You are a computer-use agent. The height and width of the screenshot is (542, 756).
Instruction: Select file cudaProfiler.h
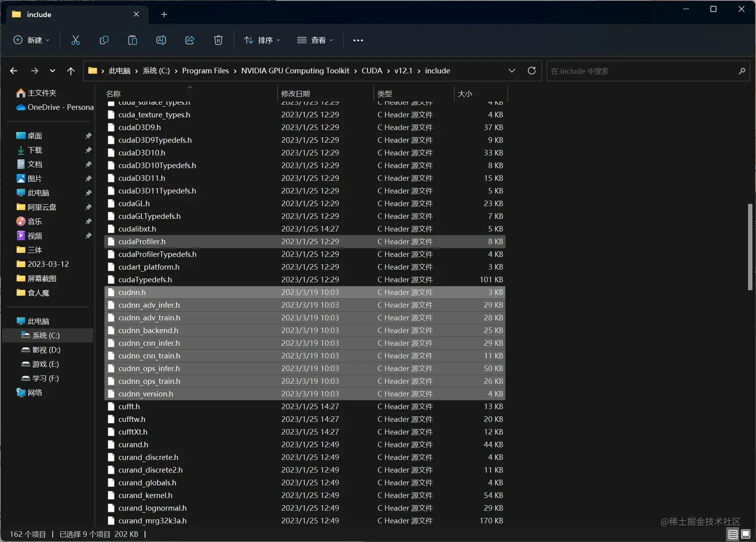[x=304, y=242]
